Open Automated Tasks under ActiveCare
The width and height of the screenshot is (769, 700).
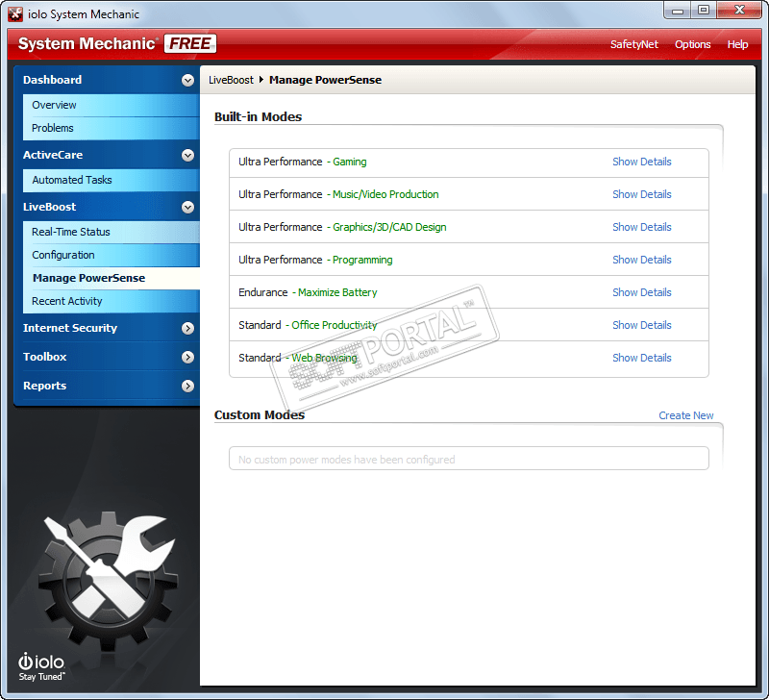[x=112, y=180]
